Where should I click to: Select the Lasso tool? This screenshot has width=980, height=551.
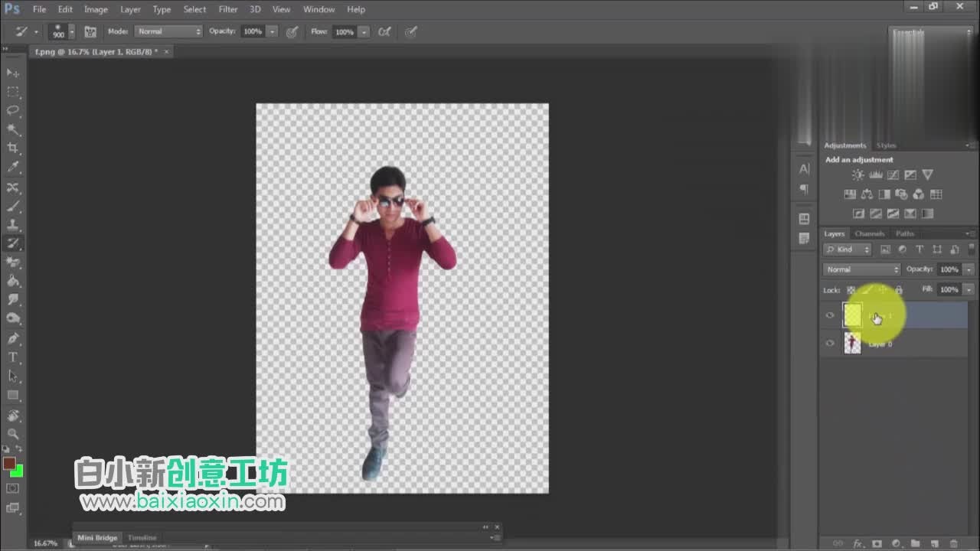point(13,111)
